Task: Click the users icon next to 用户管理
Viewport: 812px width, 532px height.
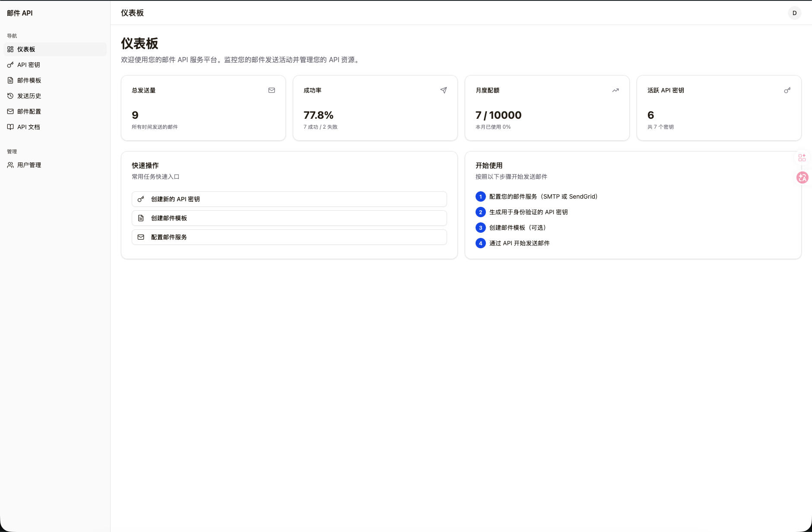Action: [x=10, y=165]
